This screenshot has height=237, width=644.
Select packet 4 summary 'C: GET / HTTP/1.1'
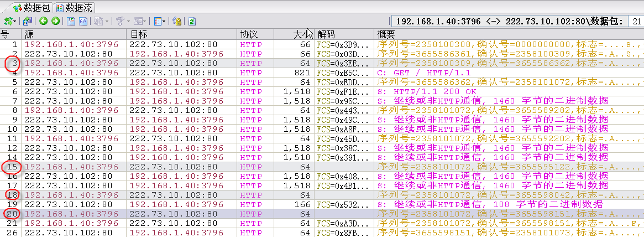point(423,73)
